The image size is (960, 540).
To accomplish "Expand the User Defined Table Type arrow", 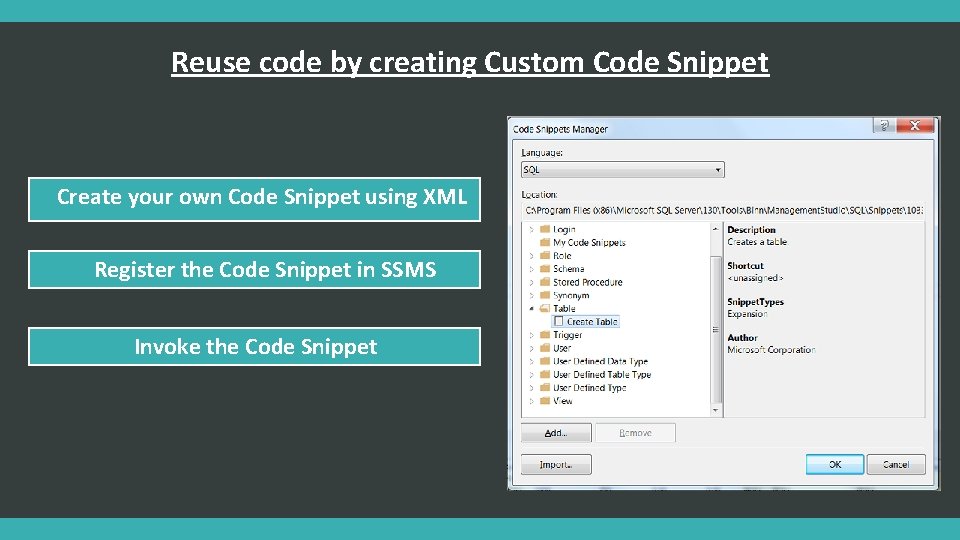I will coord(531,375).
